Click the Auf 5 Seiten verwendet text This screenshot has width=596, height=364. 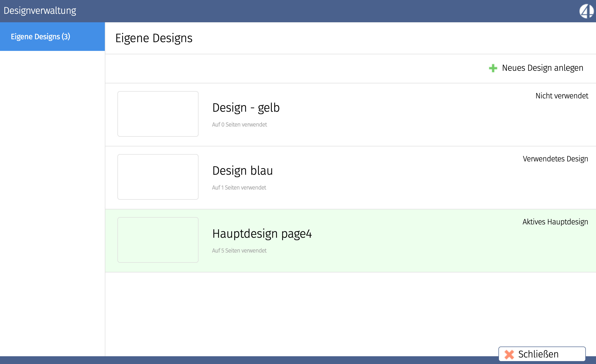click(239, 251)
